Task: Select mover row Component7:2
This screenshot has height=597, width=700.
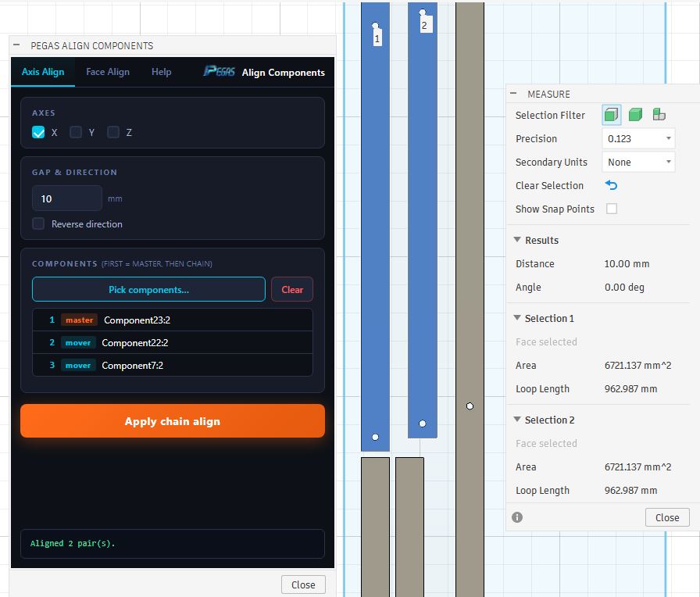Action: pyautogui.click(x=173, y=365)
